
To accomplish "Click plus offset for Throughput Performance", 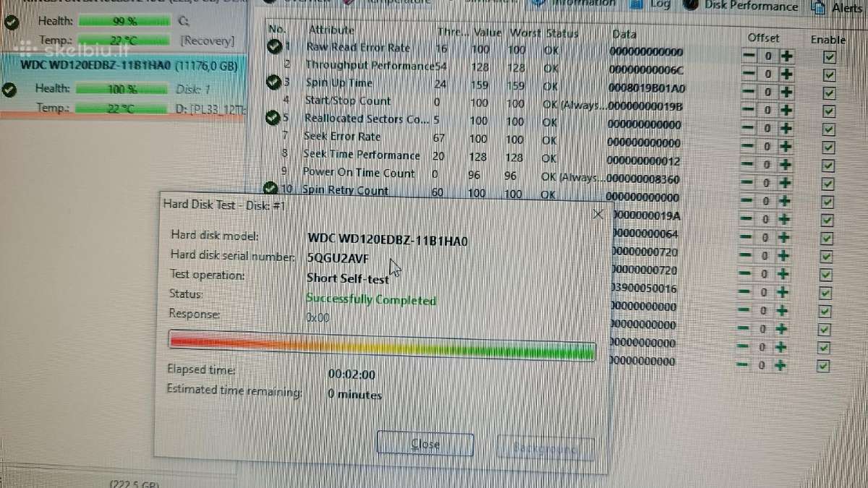I will [x=786, y=74].
